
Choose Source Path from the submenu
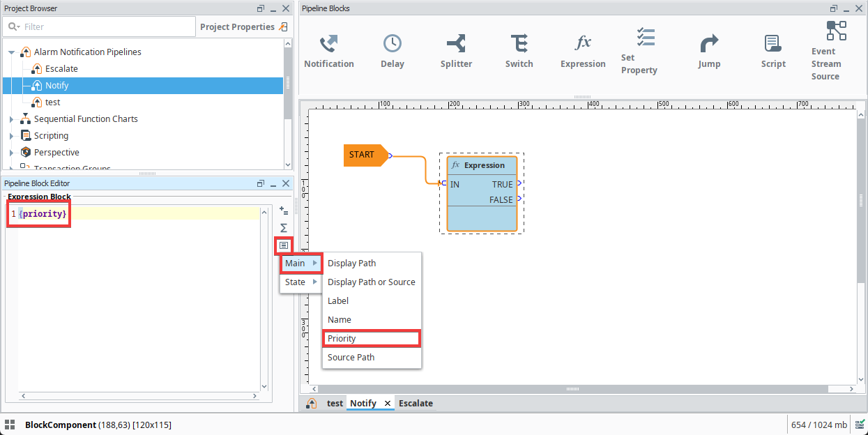[372, 357]
